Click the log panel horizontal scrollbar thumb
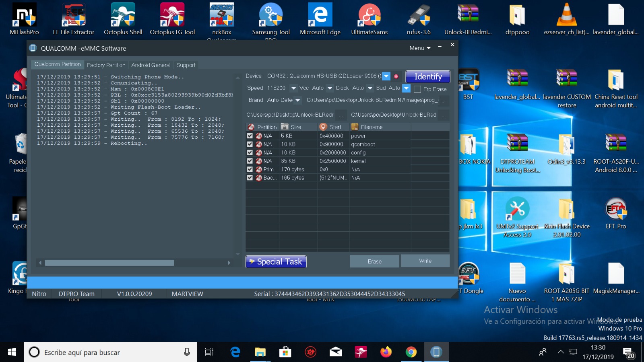The height and width of the screenshot is (362, 644). [x=109, y=263]
